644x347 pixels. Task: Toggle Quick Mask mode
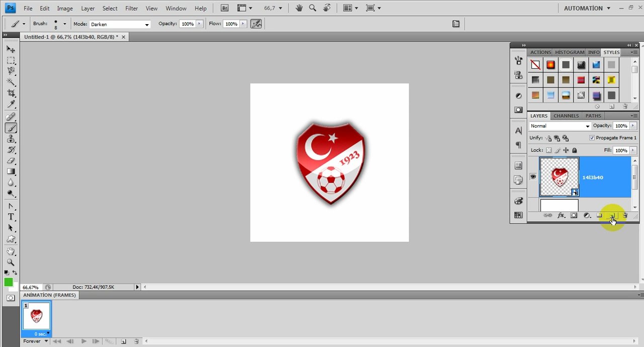[11, 298]
